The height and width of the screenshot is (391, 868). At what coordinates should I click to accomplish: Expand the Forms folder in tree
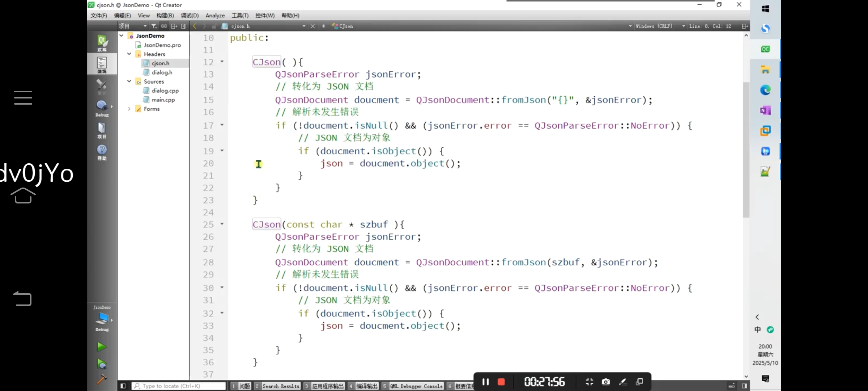(129, 109)
